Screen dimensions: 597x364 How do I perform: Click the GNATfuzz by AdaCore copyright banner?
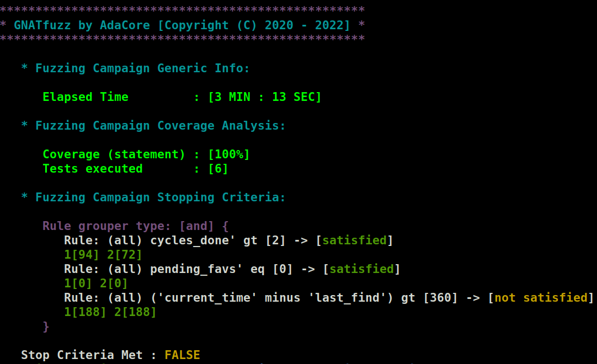pos(182,25)
